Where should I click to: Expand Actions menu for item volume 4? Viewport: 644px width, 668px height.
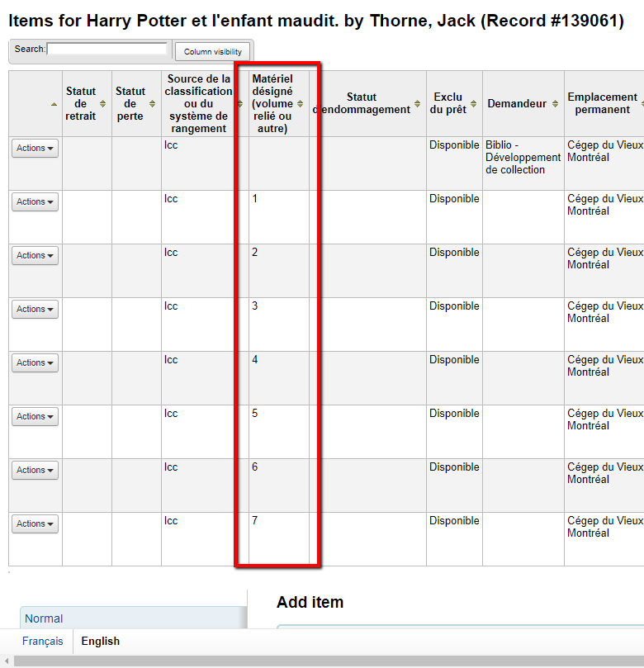pyautogui.click(x=36, y=363)
